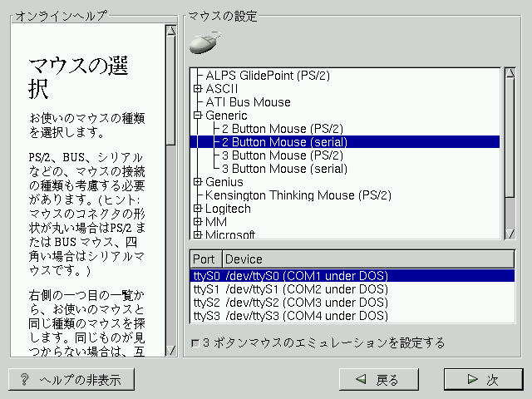
Task: Select Kensington Thinking Mouse (PS/2)
Action: click(298, 195)
